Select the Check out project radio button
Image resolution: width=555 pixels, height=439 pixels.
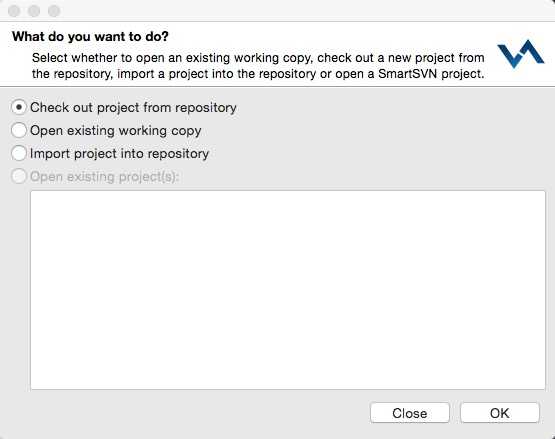tap(19, 107)
